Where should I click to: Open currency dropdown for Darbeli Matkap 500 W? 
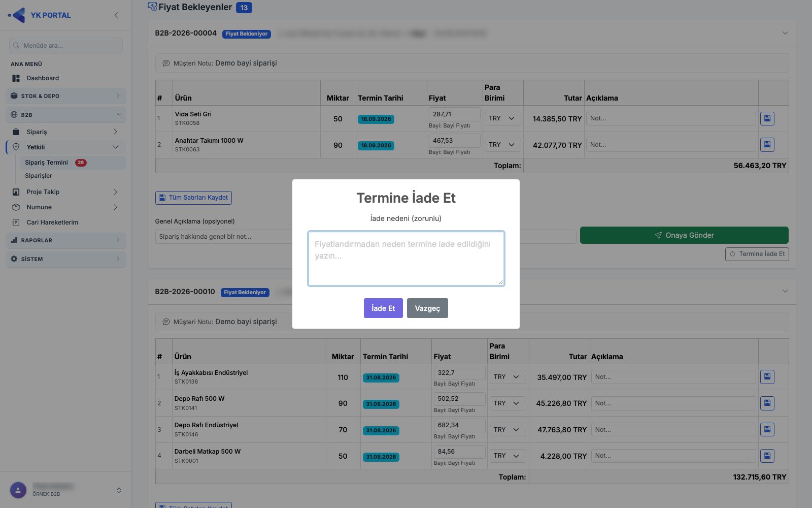tap(507, 456)
